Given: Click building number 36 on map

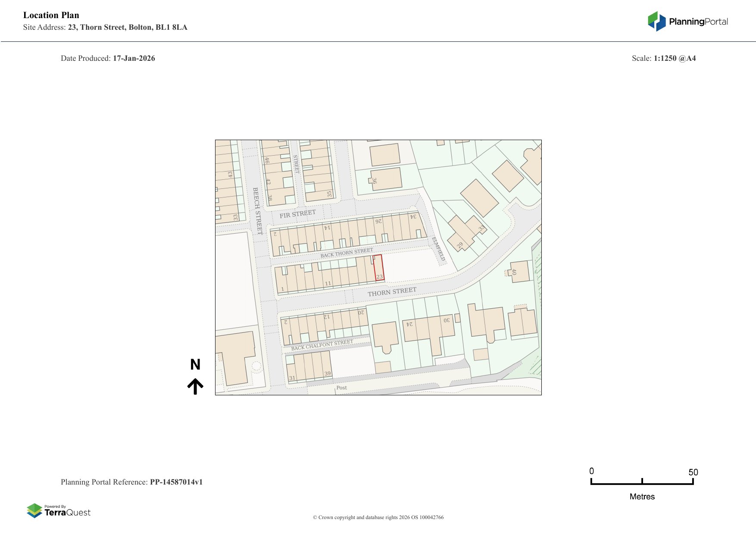Looking at the screenshot, I should (x=374, y=181).
